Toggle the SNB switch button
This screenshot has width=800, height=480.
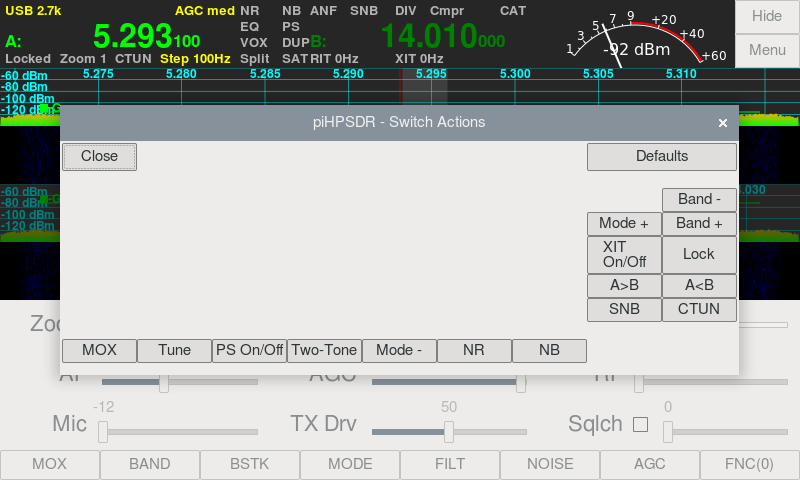tap(624, 309)
